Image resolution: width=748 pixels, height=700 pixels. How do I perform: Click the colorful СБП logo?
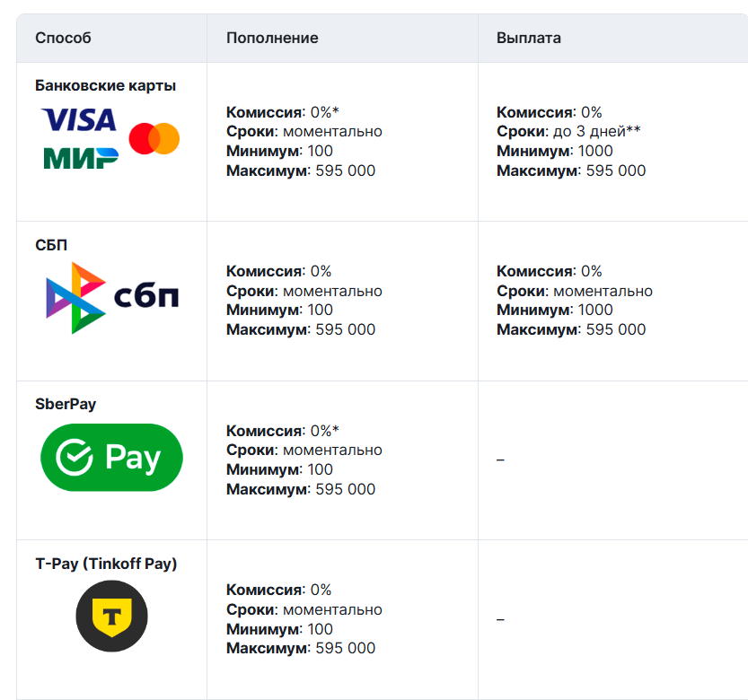112,298
